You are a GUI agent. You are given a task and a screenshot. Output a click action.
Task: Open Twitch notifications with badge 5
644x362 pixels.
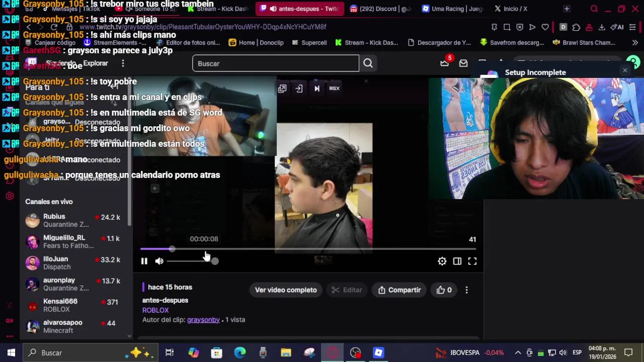click(445, 62)
